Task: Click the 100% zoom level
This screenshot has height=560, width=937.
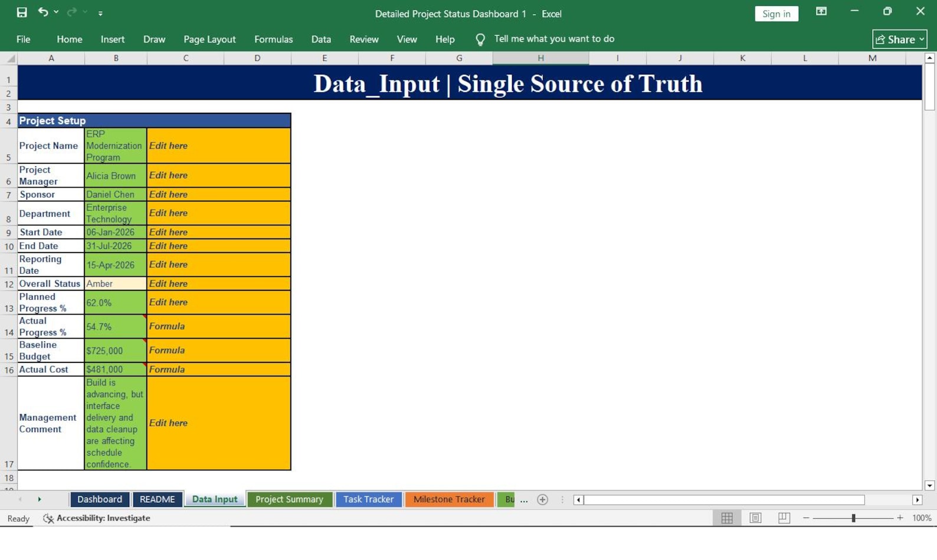Action: pyautogui.click(x=922, y=518)
